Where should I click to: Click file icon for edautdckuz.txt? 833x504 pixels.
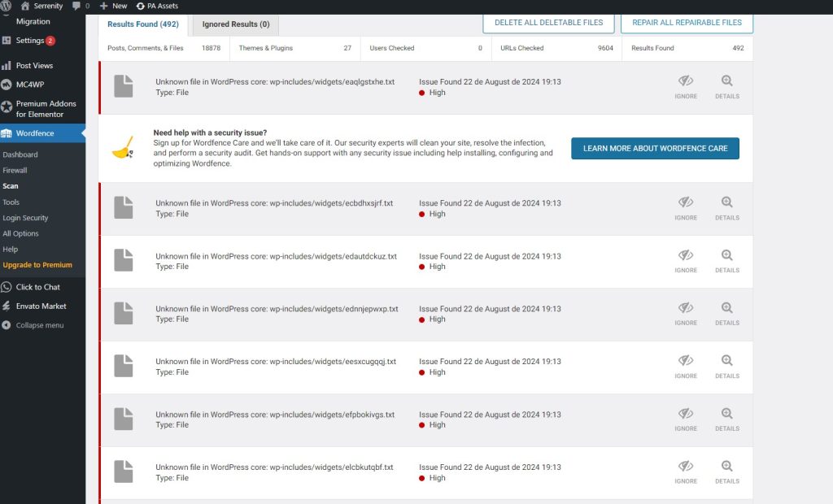pyautogui.click(x=124, y=260)
